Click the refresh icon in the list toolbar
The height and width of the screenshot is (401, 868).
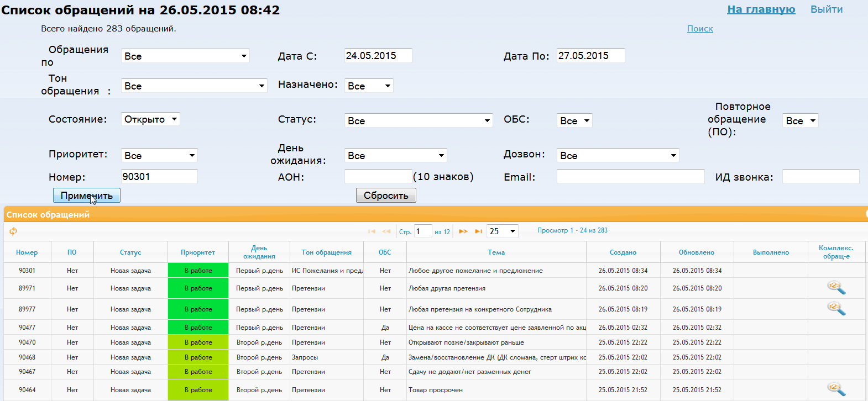point(13,231)
